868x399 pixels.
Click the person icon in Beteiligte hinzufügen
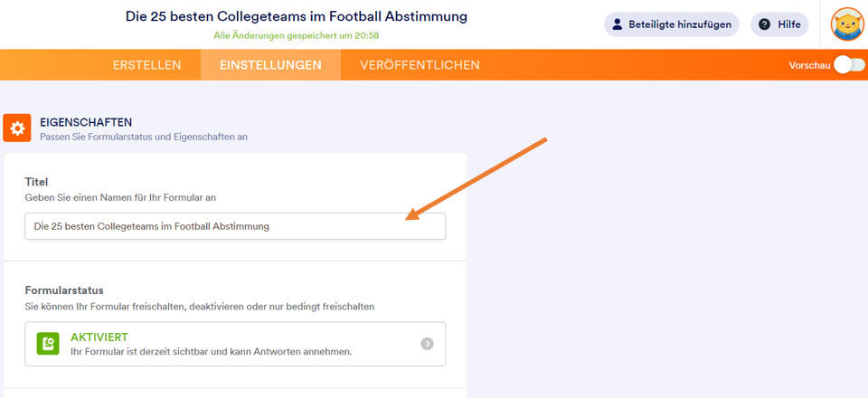[x=616, y=24]
